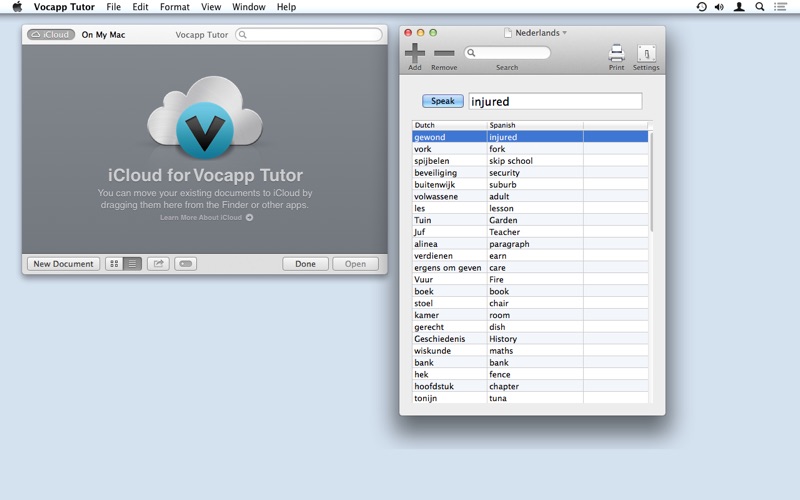Click the Print printer icon
The width and height of the screenshot is (800, 500).
tap(616, 53)
